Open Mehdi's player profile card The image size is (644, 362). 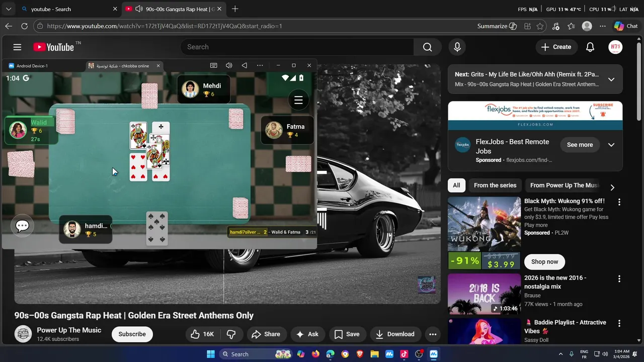coord(204,89)
